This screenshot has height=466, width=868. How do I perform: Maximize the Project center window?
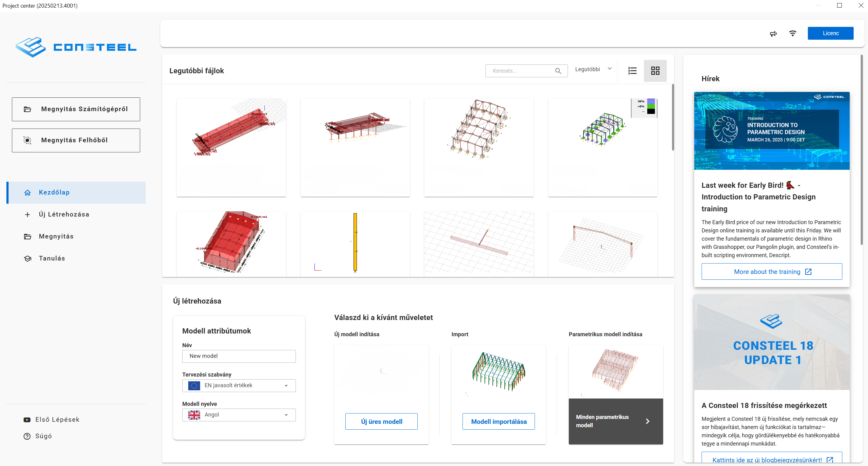(839, 5)
